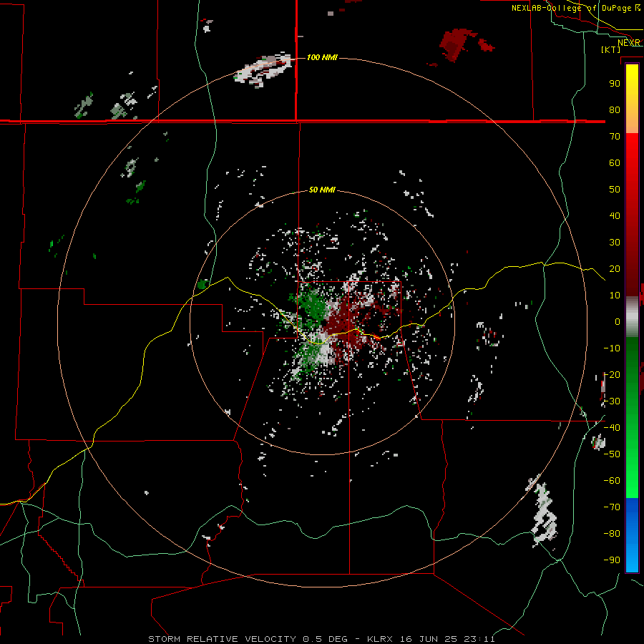This screenshot has width=644, height=644.
Task: Click the "0" value on the velocity scale
Action: coord(618,321)
